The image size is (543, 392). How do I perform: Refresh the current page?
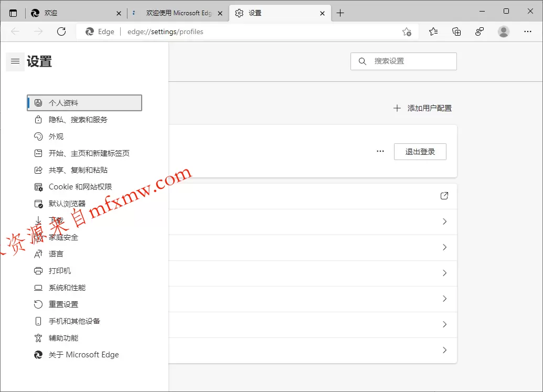61,31
